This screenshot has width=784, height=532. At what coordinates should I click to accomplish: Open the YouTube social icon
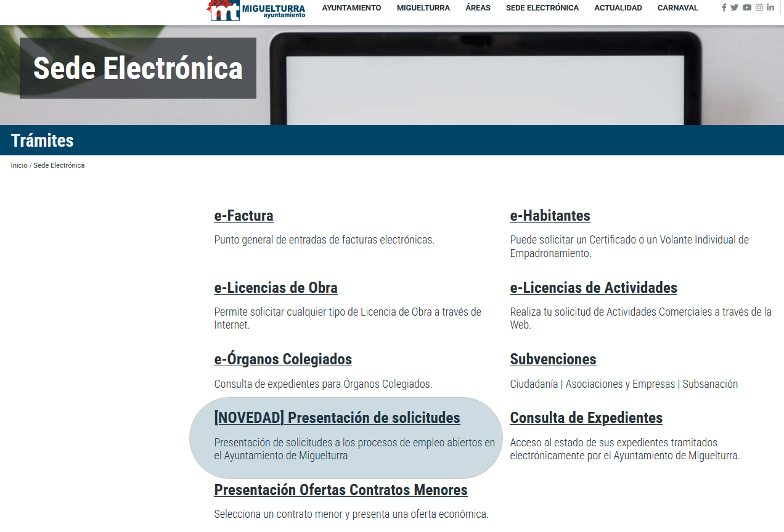(747, 8)
